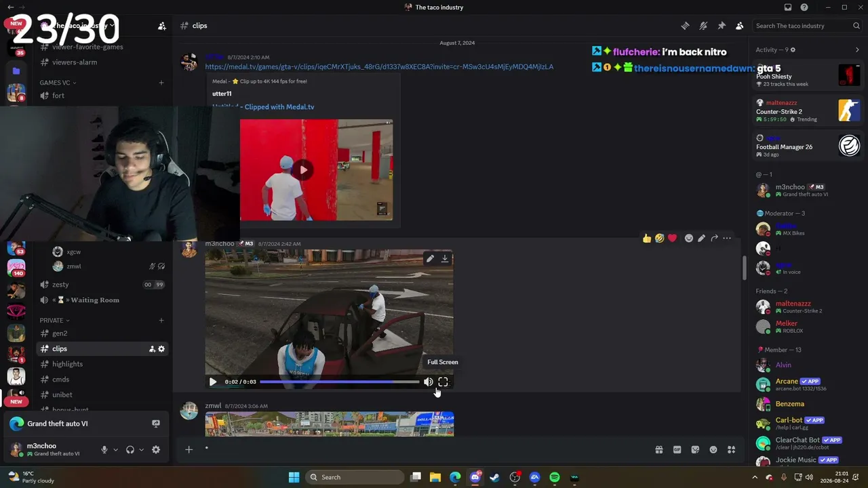Open the medal.tv clip link
868x488 pixels.
pyautogui.click(x=379, y=66)
